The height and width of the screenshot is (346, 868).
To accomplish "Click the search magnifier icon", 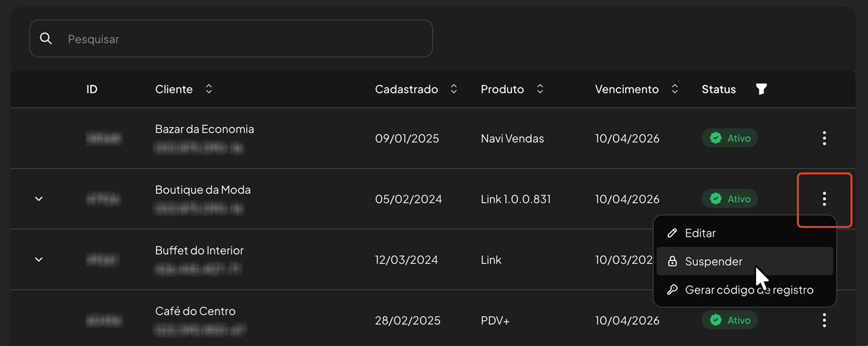I will pyautogui.click(x=46, y=39).
